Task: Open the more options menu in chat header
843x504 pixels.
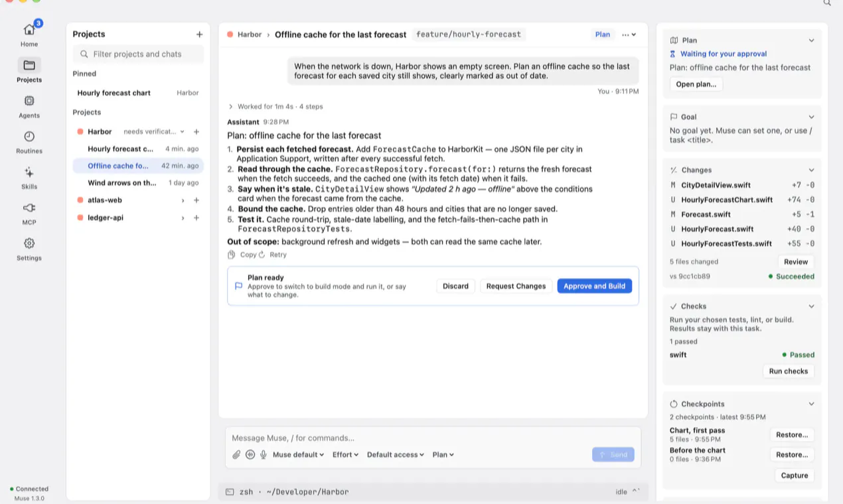Action: [629, 34]
